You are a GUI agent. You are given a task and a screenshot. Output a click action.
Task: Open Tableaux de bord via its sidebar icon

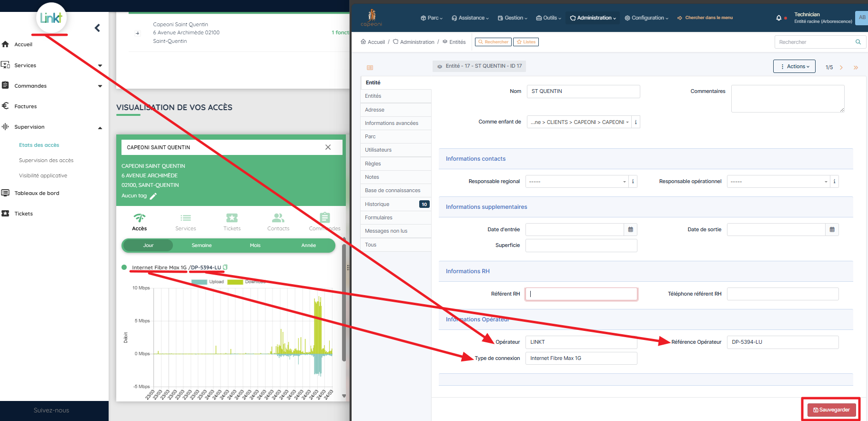coord(5,193)
